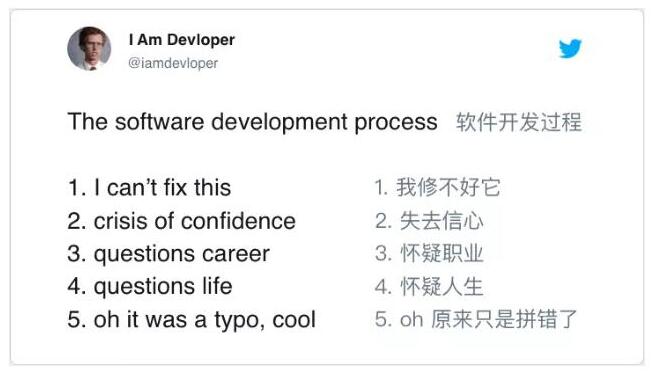Click the translation 'oh 原来只是拼错了'

point(488,320)
